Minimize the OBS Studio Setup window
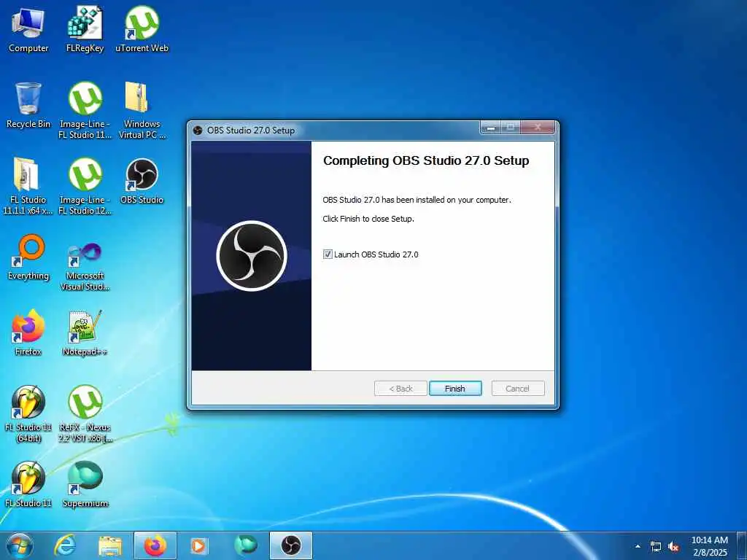 point(491,127)
